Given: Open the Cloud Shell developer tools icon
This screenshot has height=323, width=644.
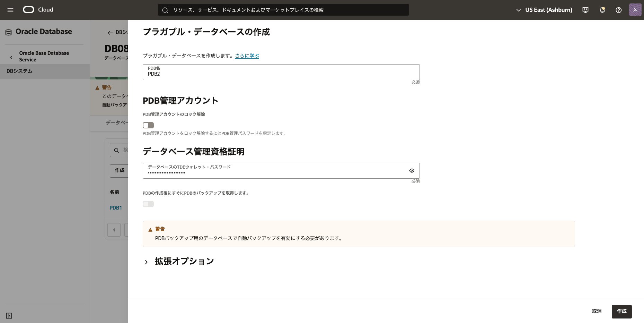Looking at the screenshot, I should click(585, 10).
